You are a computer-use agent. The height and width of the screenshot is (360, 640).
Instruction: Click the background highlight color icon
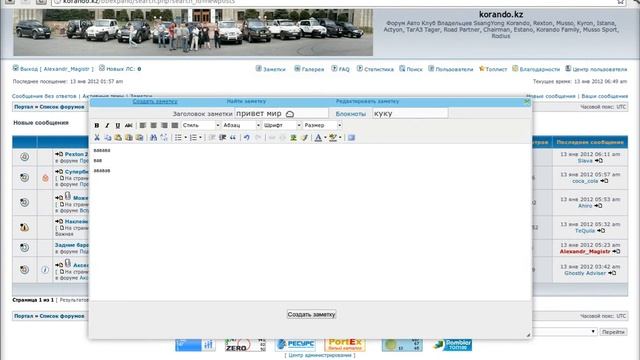pyautogui.click(x=333, y=138)
